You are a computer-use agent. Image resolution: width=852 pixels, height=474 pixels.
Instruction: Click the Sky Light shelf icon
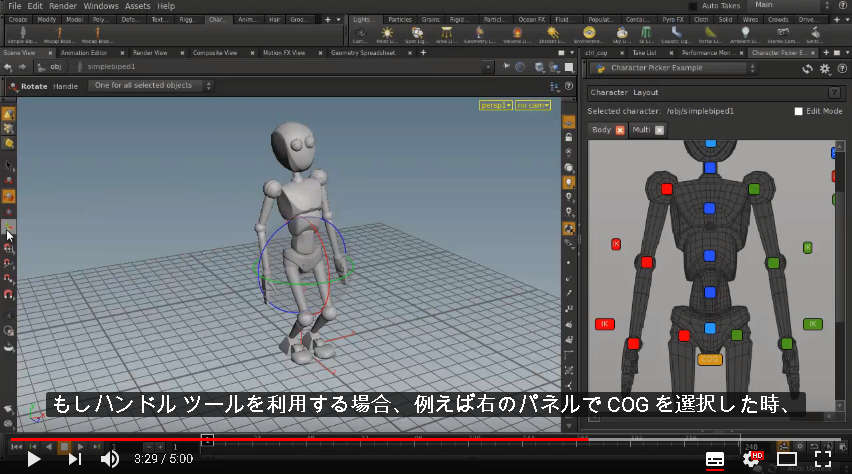coord(622,35)
